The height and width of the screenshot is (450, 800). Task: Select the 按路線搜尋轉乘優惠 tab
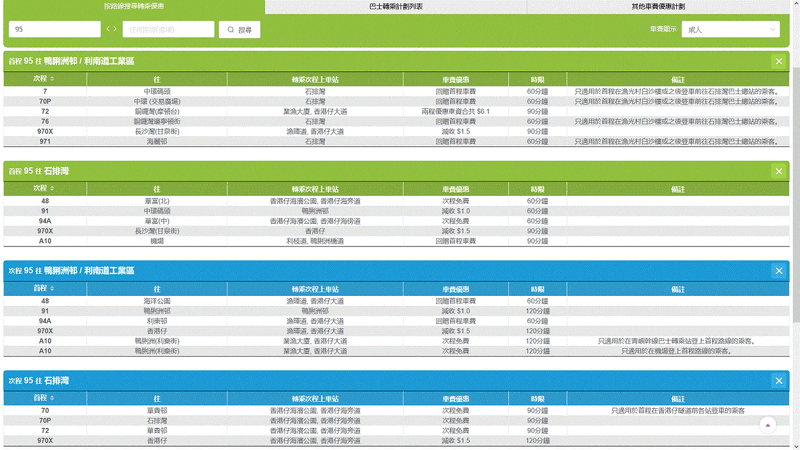click(x=135, y=6)
